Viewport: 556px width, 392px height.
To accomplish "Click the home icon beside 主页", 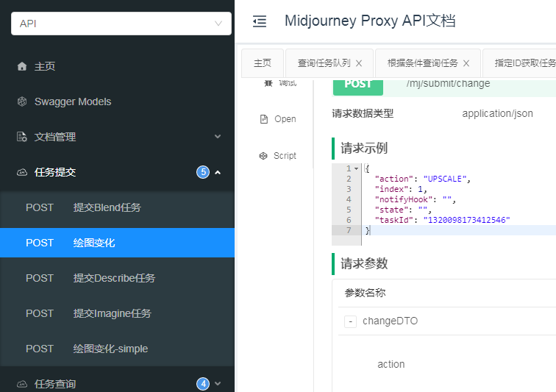I will [x=22, y=66].
